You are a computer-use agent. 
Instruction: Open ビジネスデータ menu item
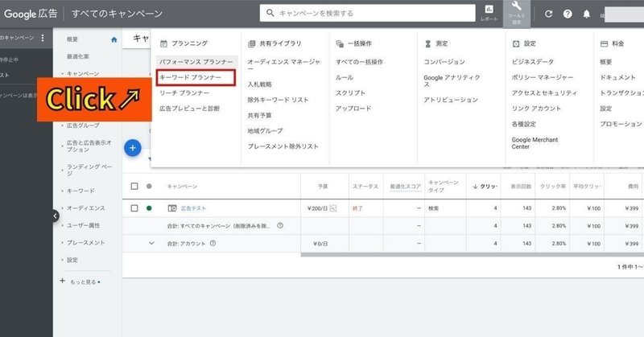533,62
